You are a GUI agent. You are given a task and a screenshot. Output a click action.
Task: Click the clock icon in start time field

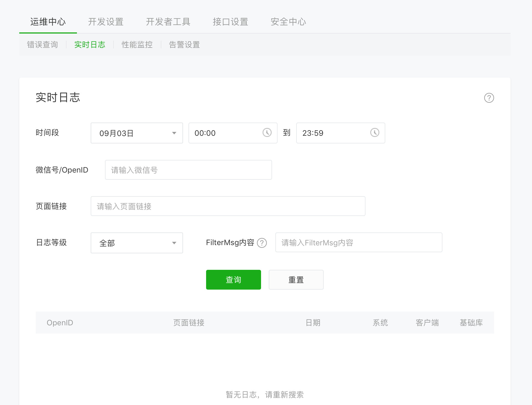point(267,133)
